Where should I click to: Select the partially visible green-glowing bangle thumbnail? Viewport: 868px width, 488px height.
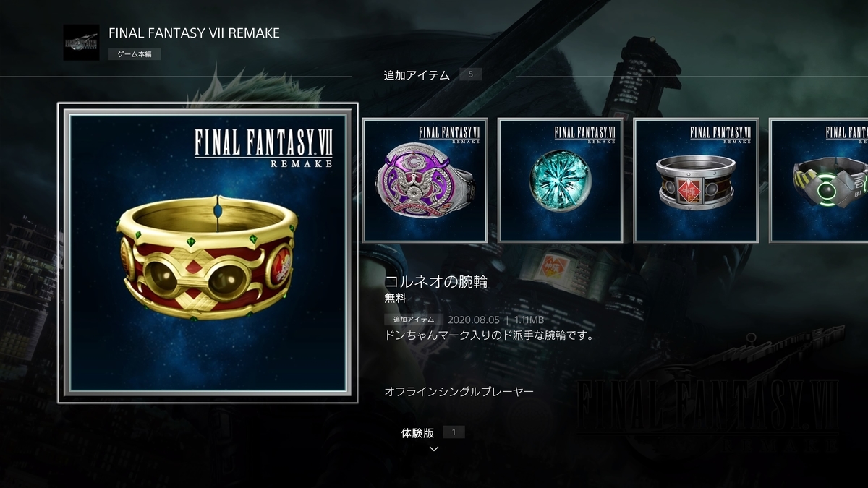(x=819, y=180)
